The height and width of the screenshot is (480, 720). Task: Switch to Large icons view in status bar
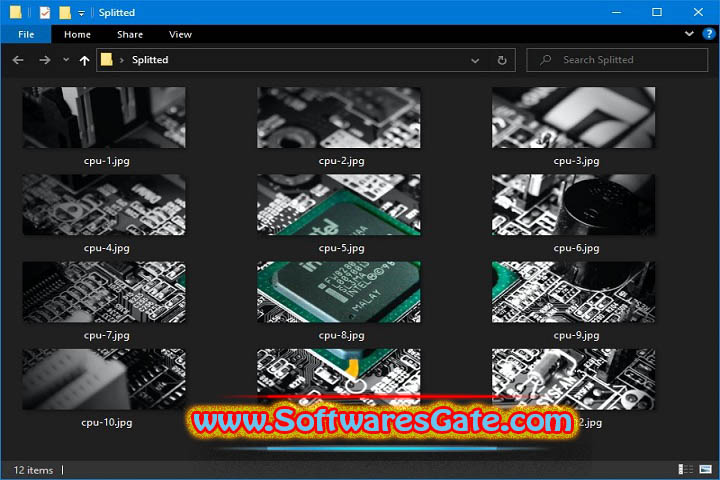(x=705, y=469)
